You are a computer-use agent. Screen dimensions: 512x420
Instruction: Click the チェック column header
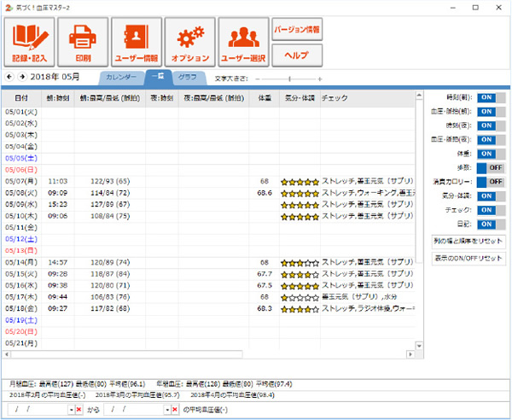coord(367,98)
